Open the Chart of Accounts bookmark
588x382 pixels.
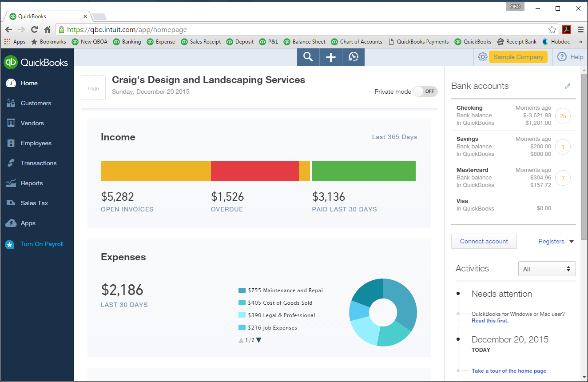click(x=357, y=42)
